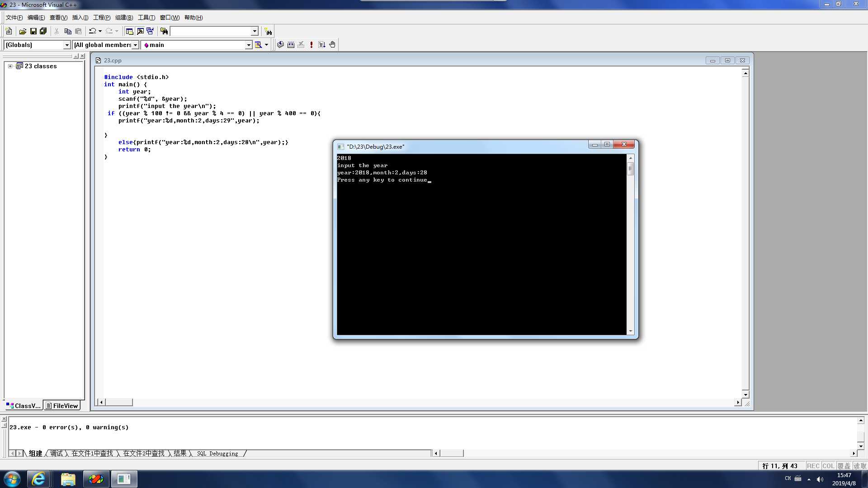Select the FileView tab
Screen dimensions: 868x488
point(63,406)
